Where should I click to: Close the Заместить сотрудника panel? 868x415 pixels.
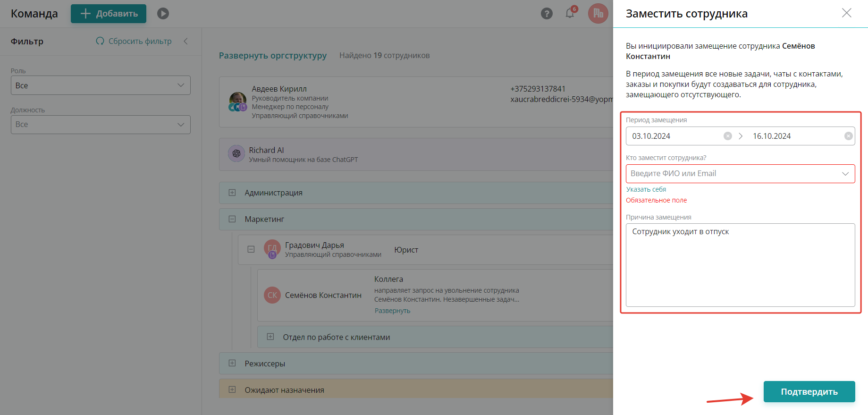pos(847,13)
